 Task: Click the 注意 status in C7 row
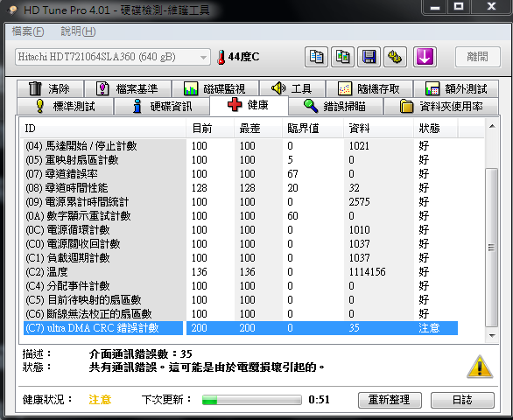429,328
